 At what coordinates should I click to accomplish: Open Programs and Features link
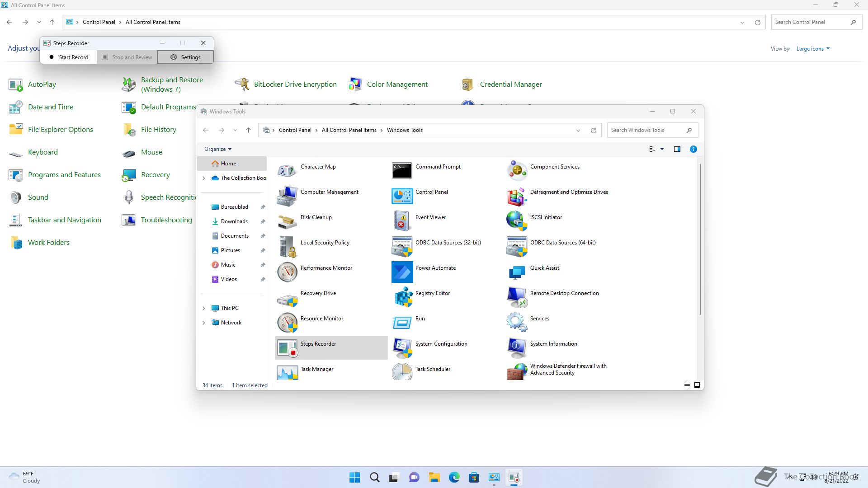[x=64, y=175]
